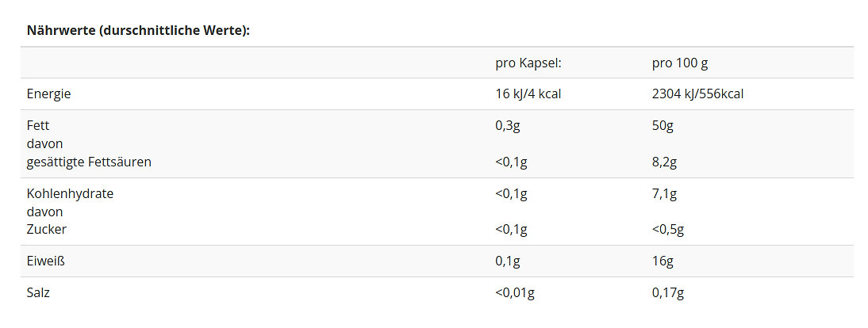Click the 0,3g fat per capsule value

(508, 125)
